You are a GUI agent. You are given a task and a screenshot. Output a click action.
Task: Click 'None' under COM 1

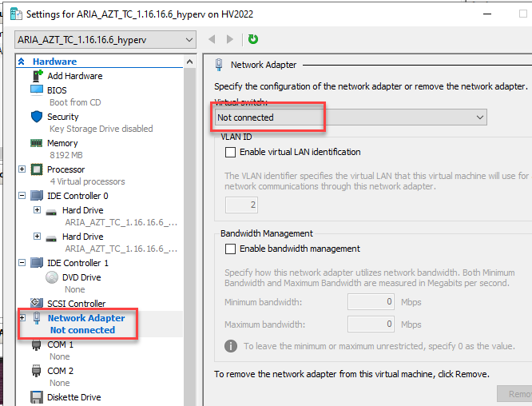pyautogui.click(x=60, y=356)
